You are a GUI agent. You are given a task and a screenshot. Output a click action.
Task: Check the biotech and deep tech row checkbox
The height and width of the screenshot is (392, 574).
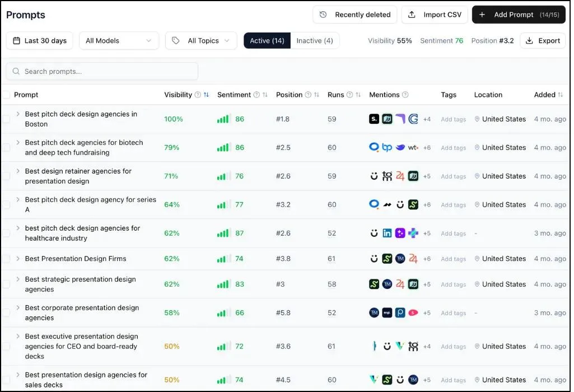click(x=6, y=147)
